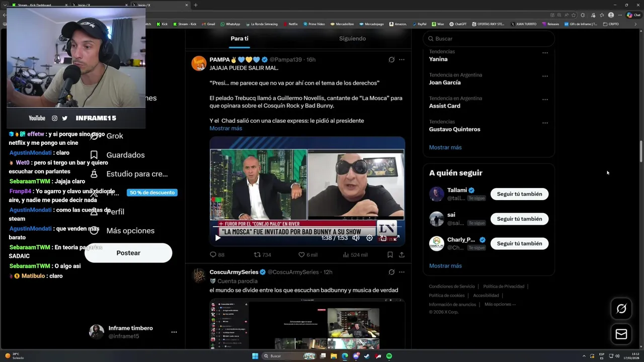Open File Explorer from the taskbar
Screen dimensions: 644x362
(334, 356)
